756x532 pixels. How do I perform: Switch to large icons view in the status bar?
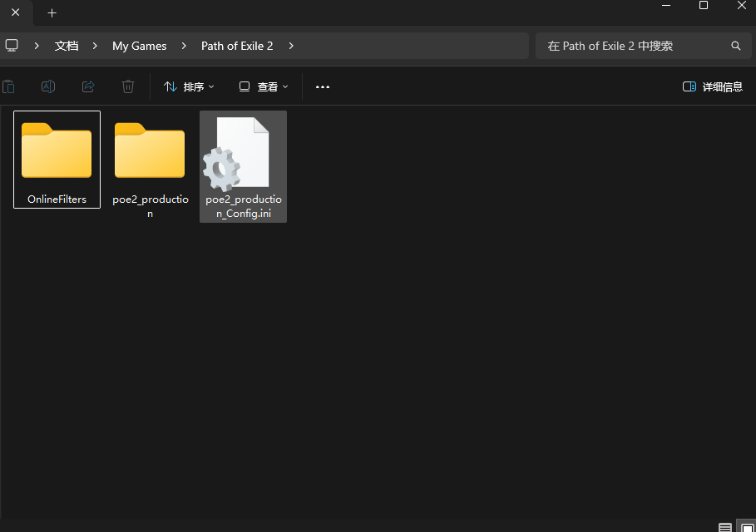point(747,527)
